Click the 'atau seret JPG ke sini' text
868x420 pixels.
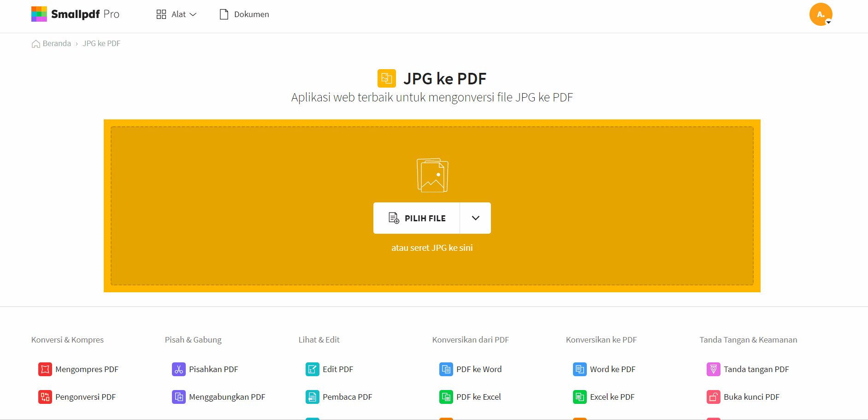[x=432, y=248]
